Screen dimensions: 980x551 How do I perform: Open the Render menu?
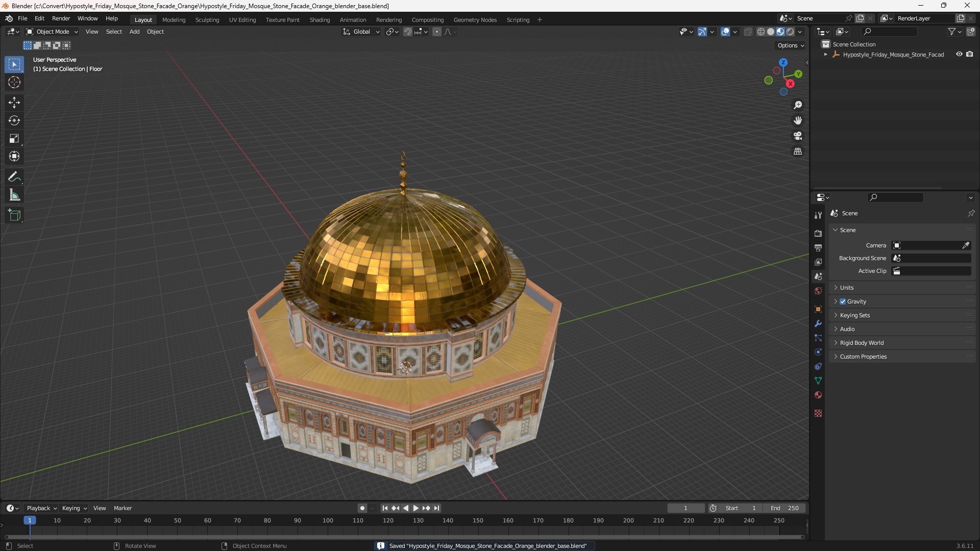[x=61, y=18]
